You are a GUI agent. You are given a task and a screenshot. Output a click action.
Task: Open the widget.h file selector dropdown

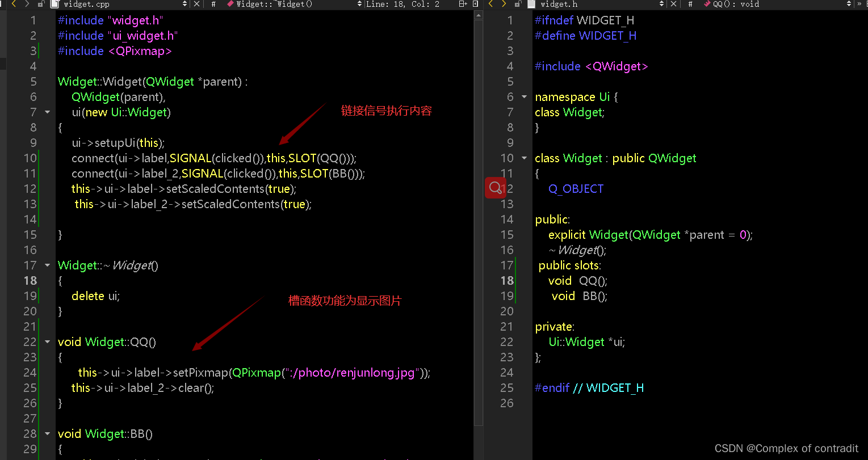click(x=661, y=3)
